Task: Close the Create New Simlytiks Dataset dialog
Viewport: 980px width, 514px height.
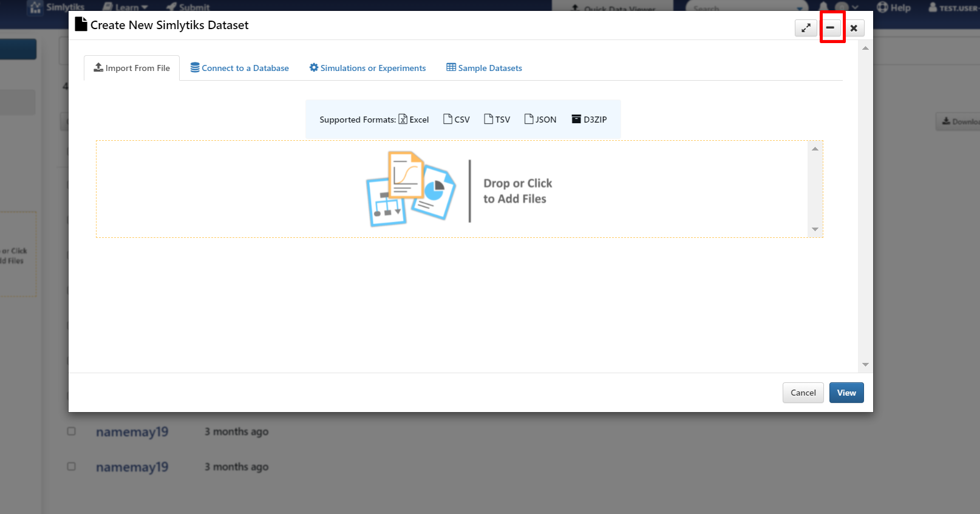Action: click(854, 28)
